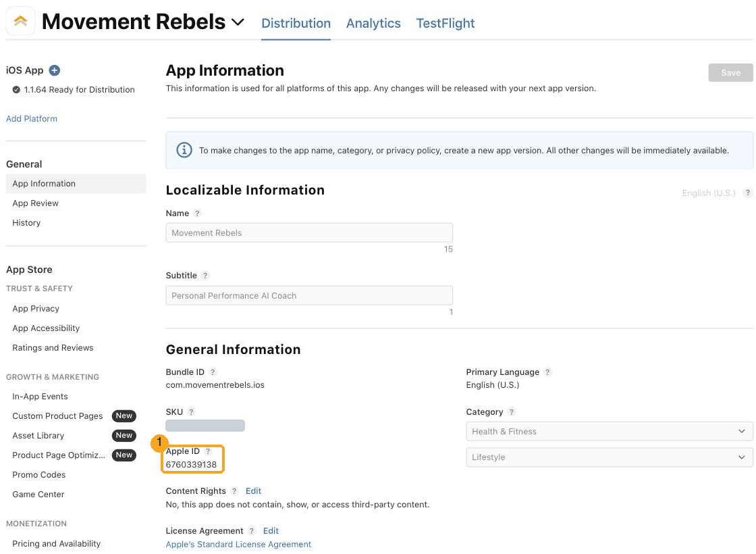The width and height of the screenshot is (756, 554).
Task: Open help icon beside English (U.S.) localization
Action: tap(747, 193)
